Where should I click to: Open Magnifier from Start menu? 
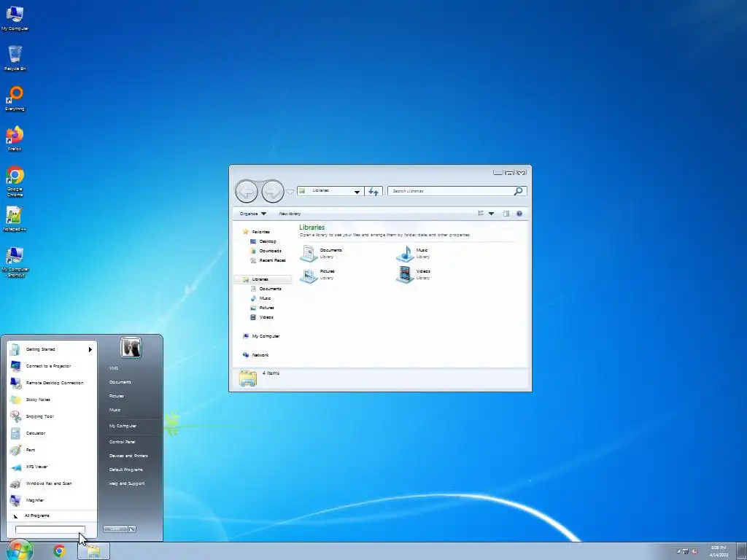[52, 500]
